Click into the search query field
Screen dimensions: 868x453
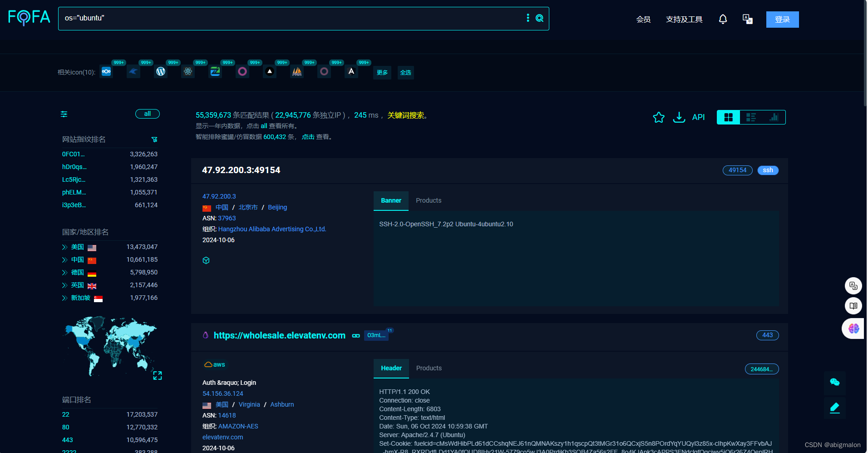(291, 18)
